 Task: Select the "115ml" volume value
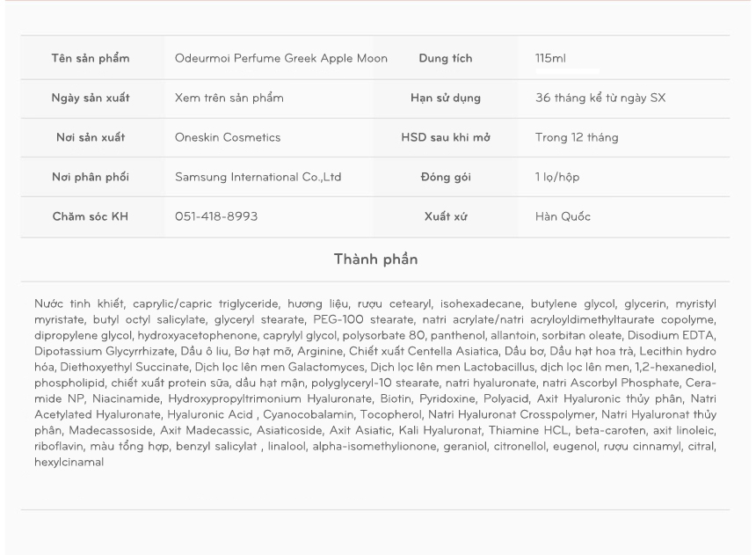click(550, 58)
